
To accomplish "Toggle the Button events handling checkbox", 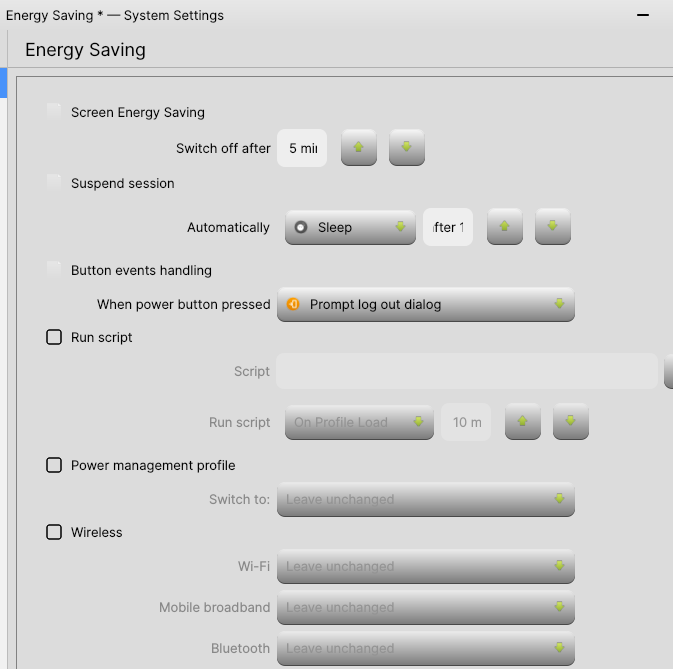I will coord(54,270).
